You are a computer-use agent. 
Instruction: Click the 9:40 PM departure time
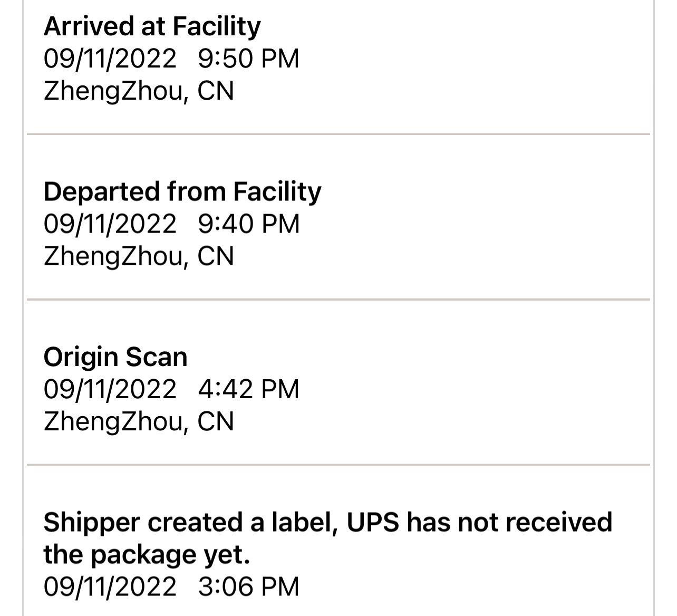(x=248, y=224)
